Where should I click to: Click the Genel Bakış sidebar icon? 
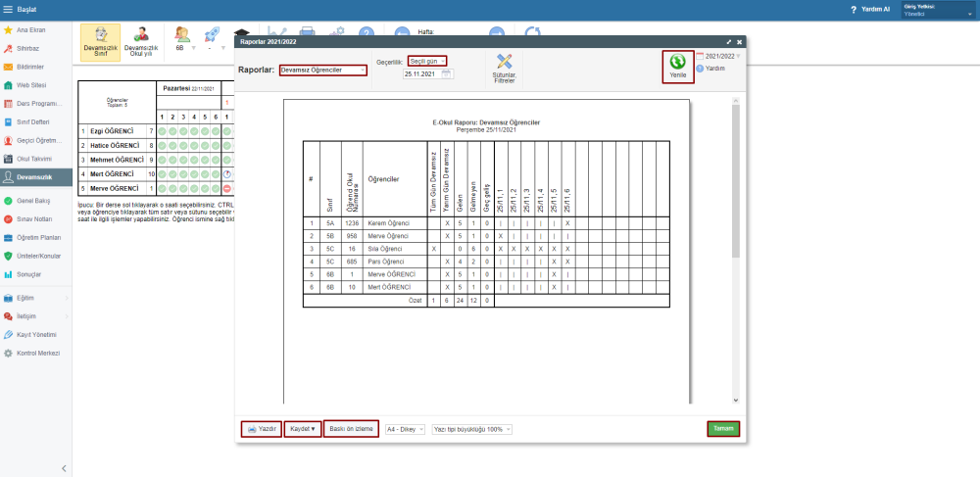pos(8,201)
